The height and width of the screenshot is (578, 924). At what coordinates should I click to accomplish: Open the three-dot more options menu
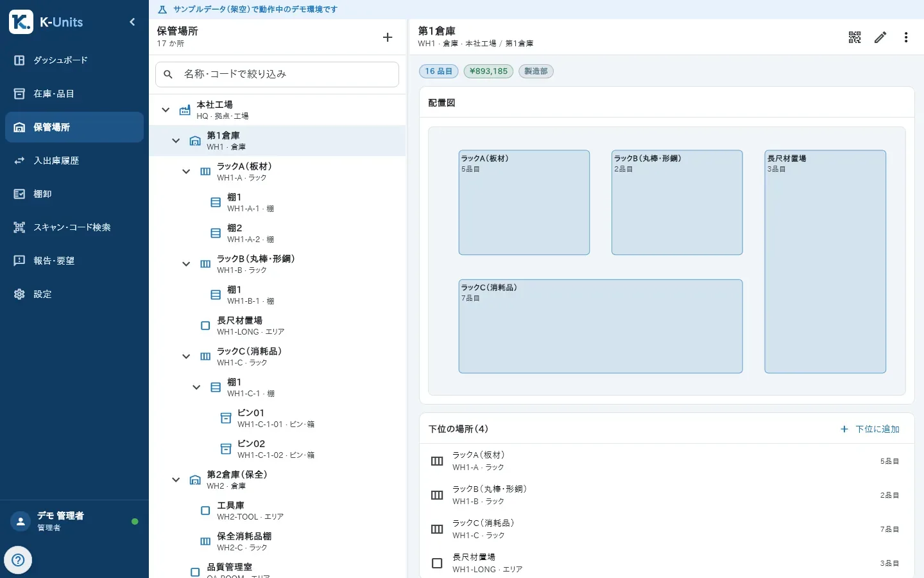[906, 37]
